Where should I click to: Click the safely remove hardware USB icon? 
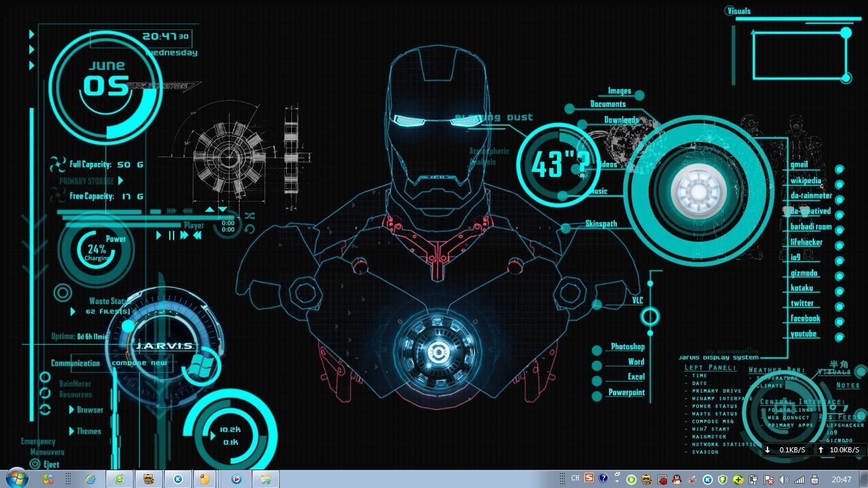click(x=814, y=480)
